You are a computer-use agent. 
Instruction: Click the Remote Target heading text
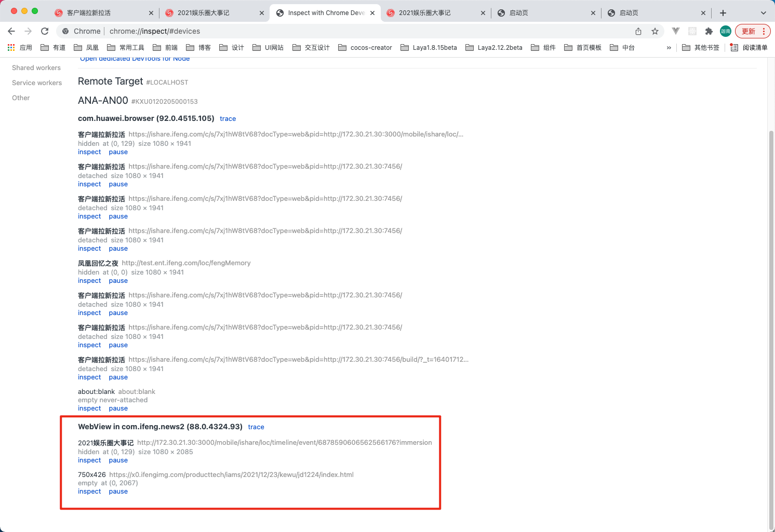tap(110, 81)
